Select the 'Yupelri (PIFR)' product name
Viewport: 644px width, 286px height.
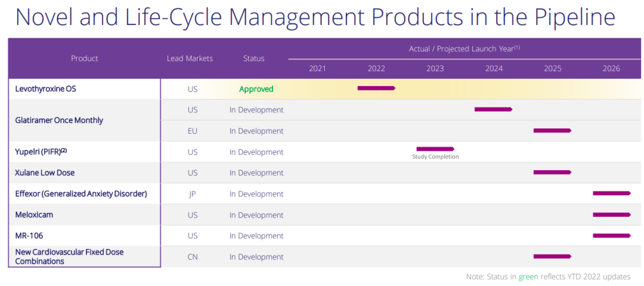click(x=41, y=152)
